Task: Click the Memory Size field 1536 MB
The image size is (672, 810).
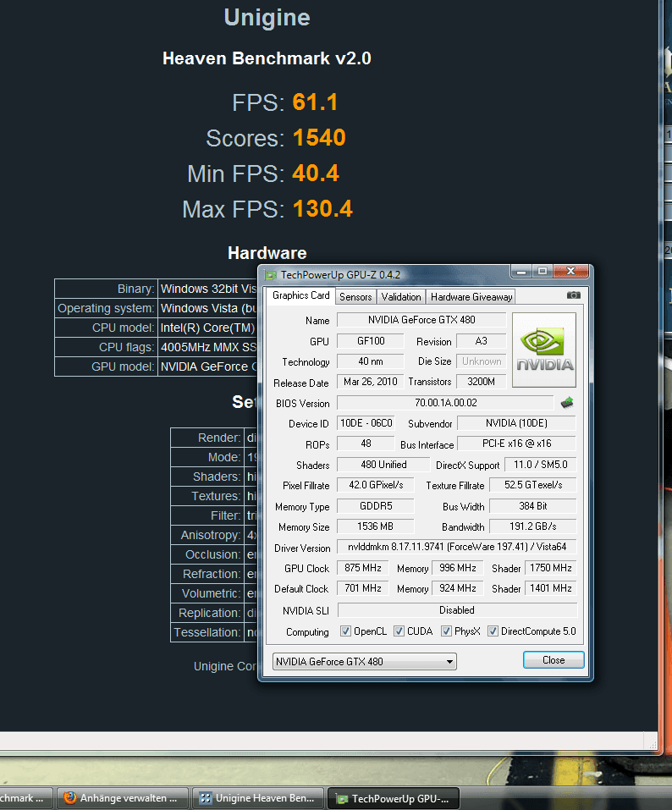Action: click(376, 526)
